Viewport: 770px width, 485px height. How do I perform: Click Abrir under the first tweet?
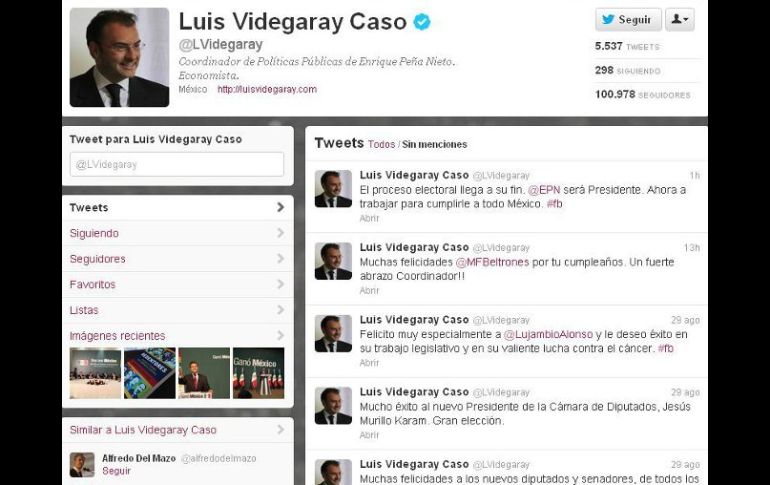click(x=369, y=218)
